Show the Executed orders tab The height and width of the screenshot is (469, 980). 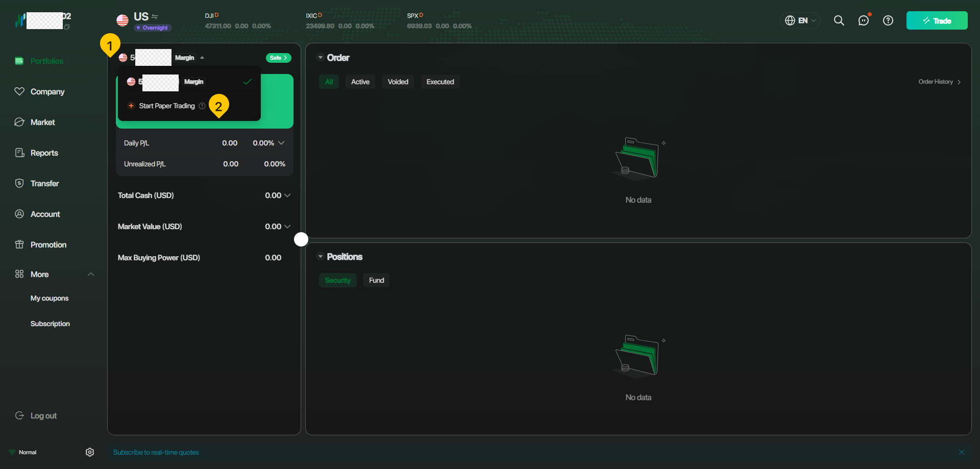coord(440,82)
